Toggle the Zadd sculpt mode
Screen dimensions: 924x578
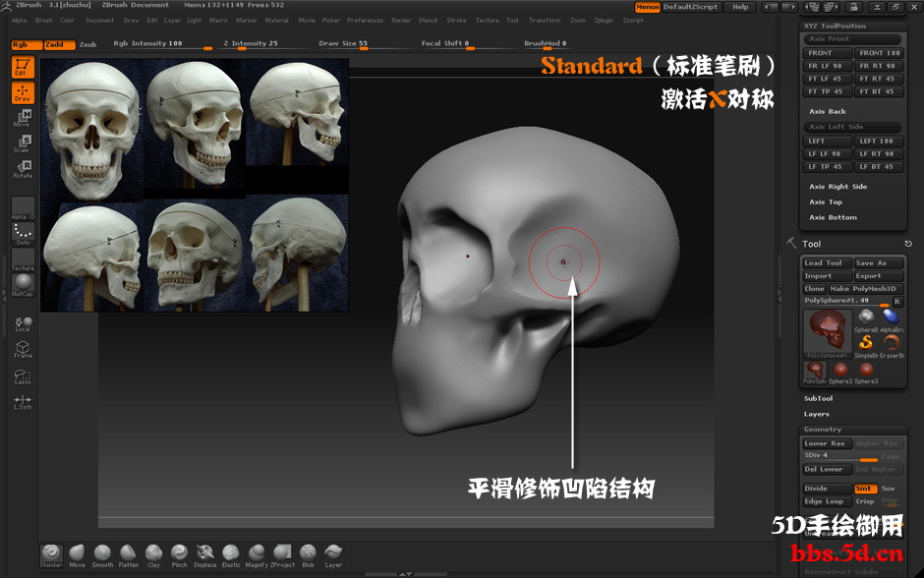(60, 45)
